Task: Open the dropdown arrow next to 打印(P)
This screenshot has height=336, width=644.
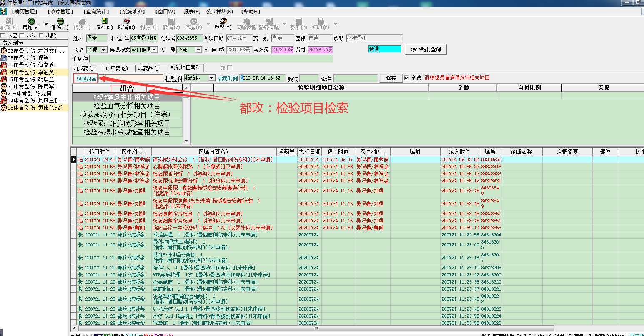Action: tap(336, 24)
